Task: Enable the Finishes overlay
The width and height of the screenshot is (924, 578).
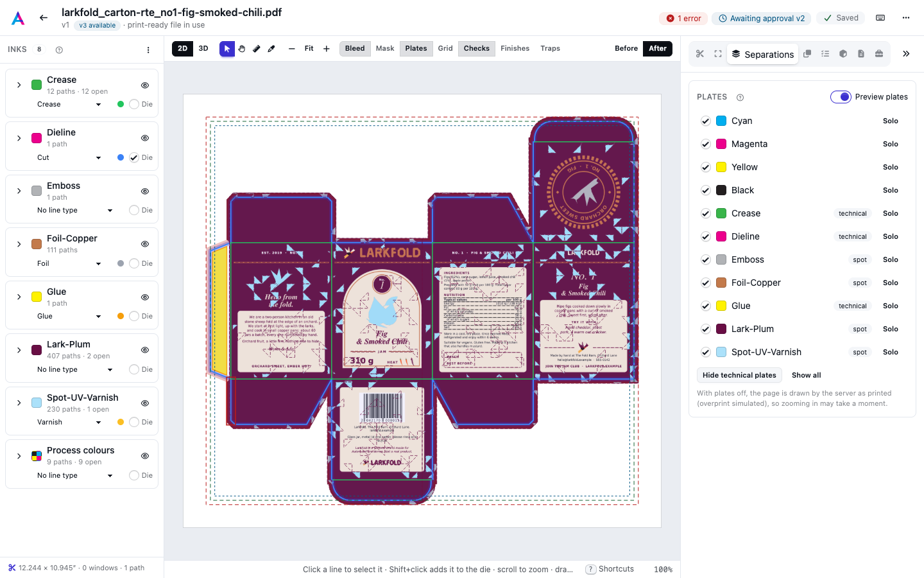Action: pos(515,49)
